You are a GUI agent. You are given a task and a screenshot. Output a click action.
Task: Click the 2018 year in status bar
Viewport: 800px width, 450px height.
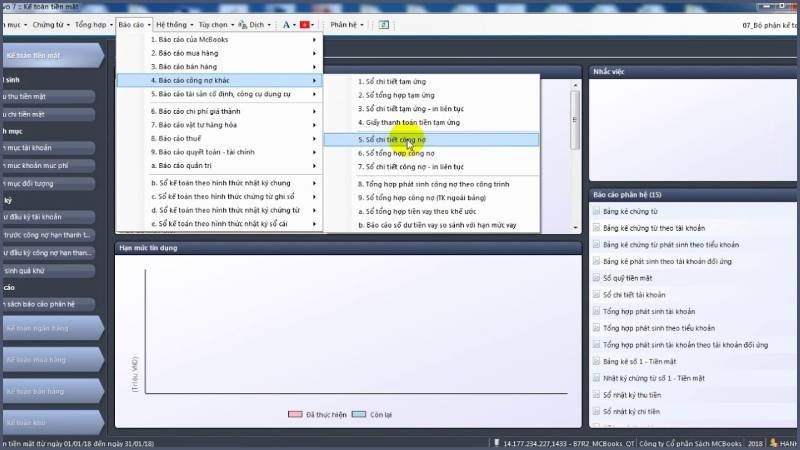pos(755,443)
